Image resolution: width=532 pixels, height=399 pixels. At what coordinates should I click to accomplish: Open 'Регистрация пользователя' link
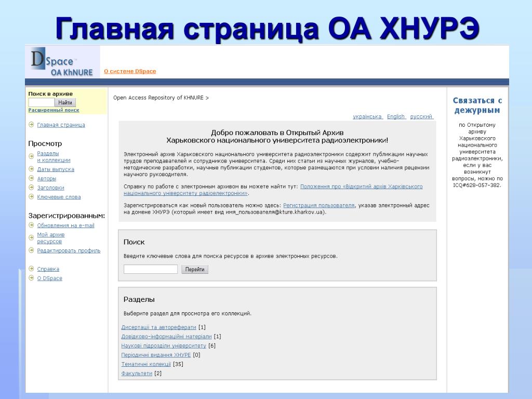[318, 205]
